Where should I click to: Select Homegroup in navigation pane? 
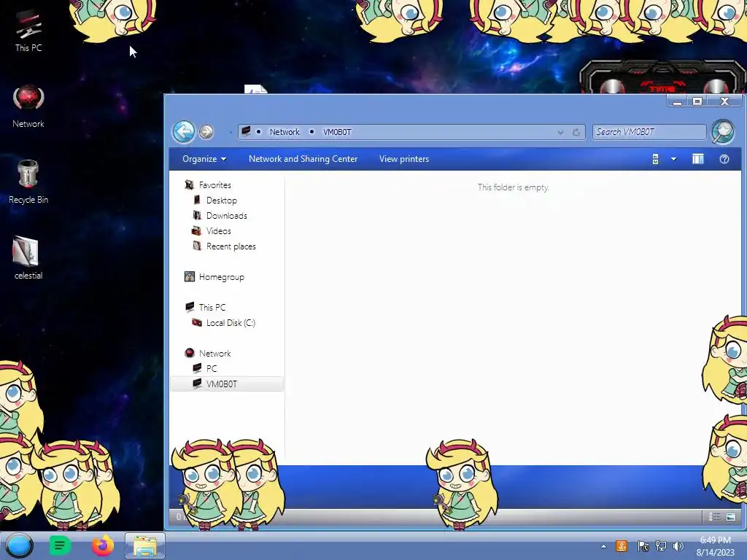[x=222, y=276]
